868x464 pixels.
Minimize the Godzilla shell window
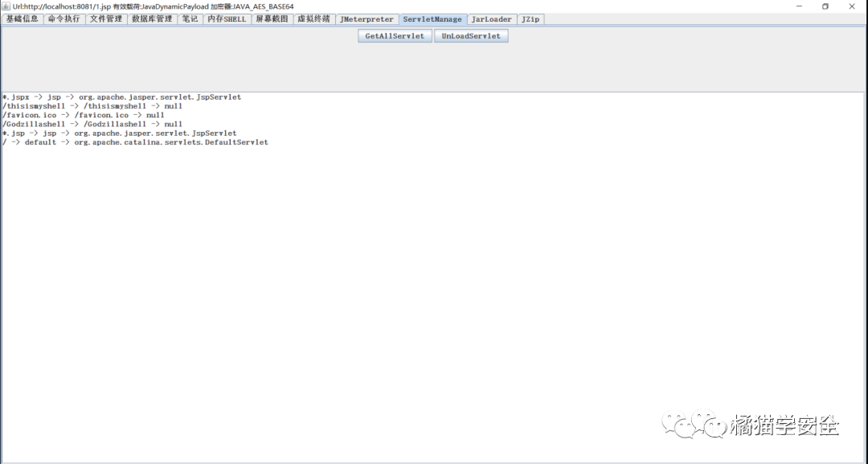click(x=799, y=6)
